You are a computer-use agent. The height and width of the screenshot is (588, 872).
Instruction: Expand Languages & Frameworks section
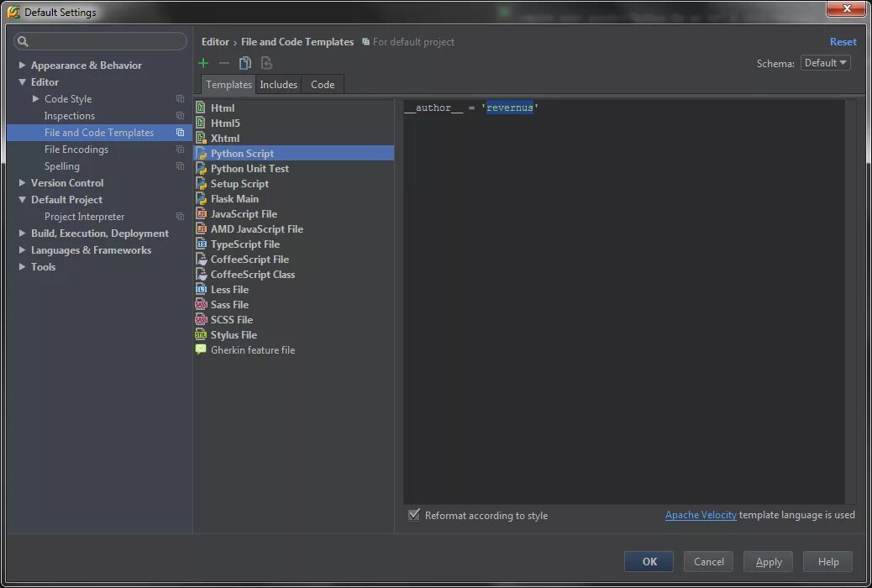coord(22,249)
